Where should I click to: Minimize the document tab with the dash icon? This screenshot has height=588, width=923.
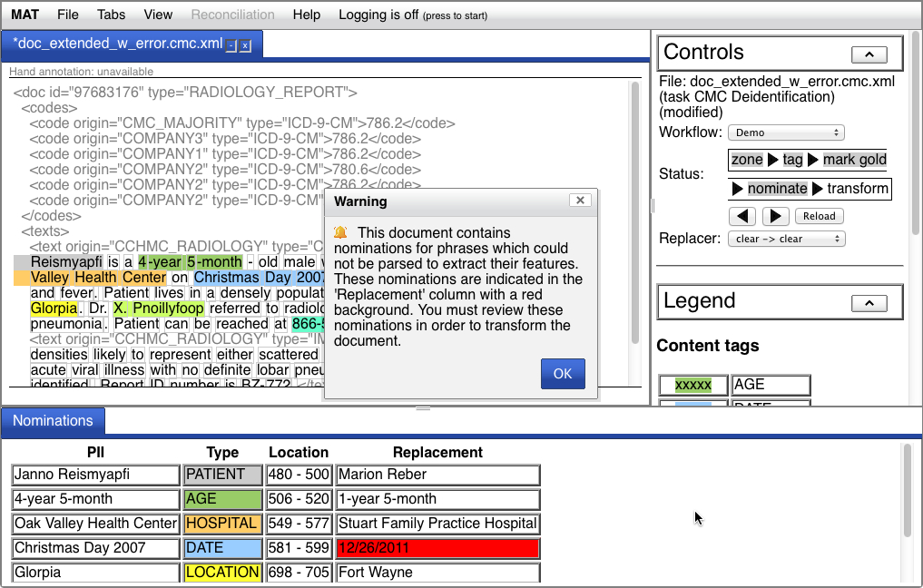click(x=231, y=45)
